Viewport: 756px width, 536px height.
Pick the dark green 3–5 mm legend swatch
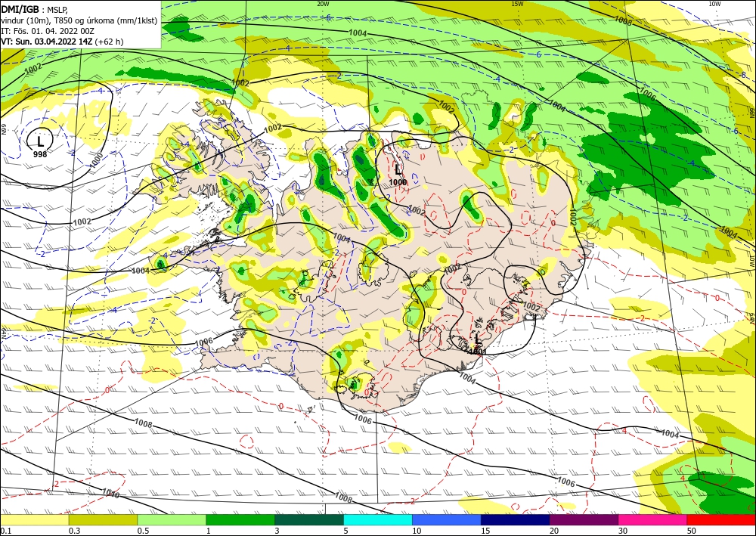[309, 520]
